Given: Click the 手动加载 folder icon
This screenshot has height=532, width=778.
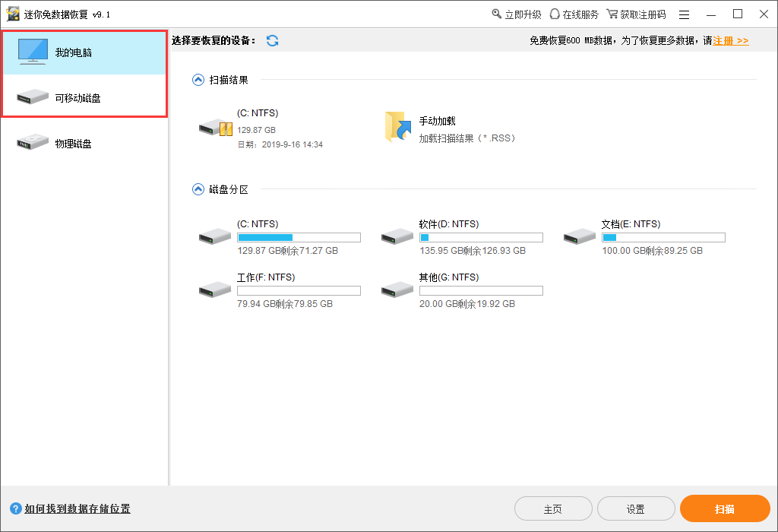Looking at the screenshot, I should tap(398, 127).
